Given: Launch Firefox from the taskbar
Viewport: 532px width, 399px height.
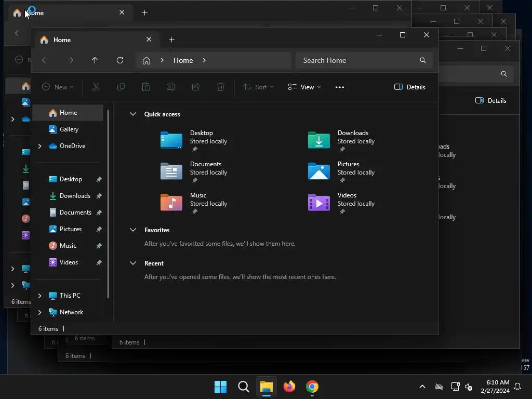Looking at the screenshot, I should pyautogui.click(x=289, y=387).
